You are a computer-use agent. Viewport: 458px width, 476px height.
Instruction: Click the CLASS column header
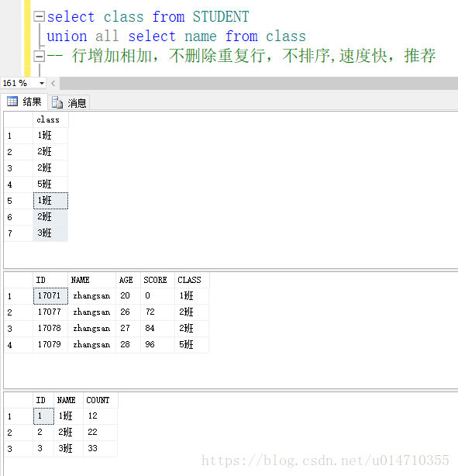(192, 280)
